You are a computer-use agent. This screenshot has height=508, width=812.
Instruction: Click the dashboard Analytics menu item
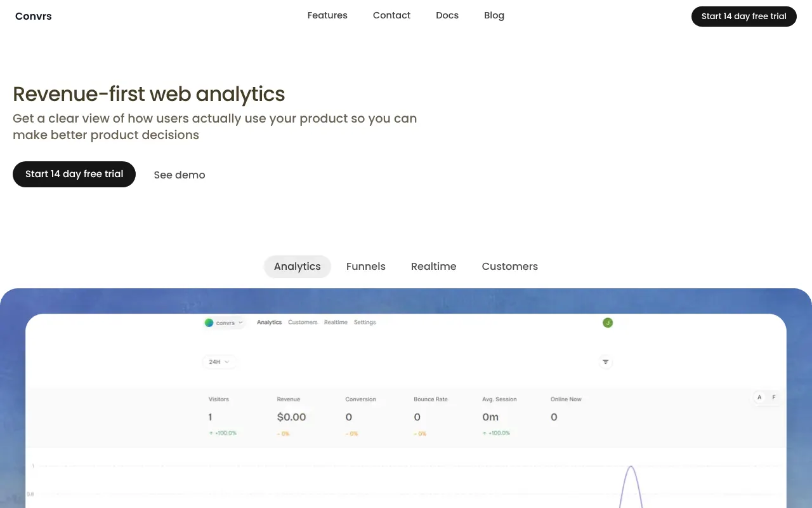pos(269,323)
